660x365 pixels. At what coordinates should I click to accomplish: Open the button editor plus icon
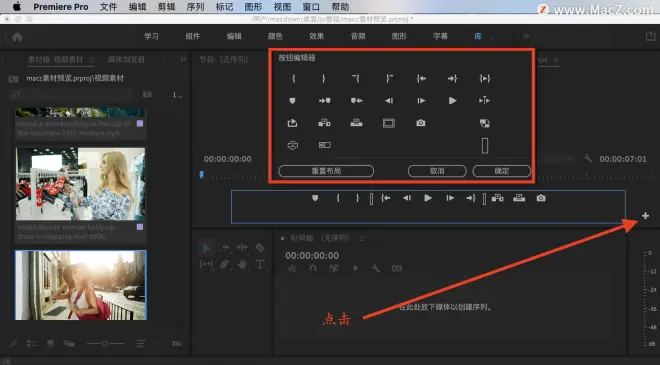645,216
